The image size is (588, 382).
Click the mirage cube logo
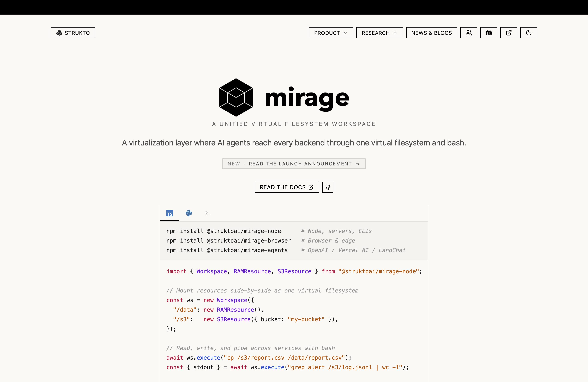pyautogui.click(x=236, y=97)
